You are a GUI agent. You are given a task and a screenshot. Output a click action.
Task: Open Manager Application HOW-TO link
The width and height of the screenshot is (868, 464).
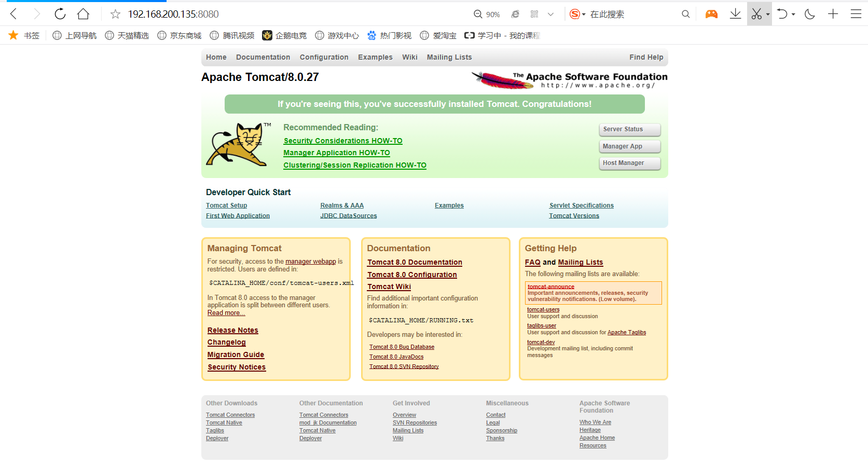coord(337,153)
